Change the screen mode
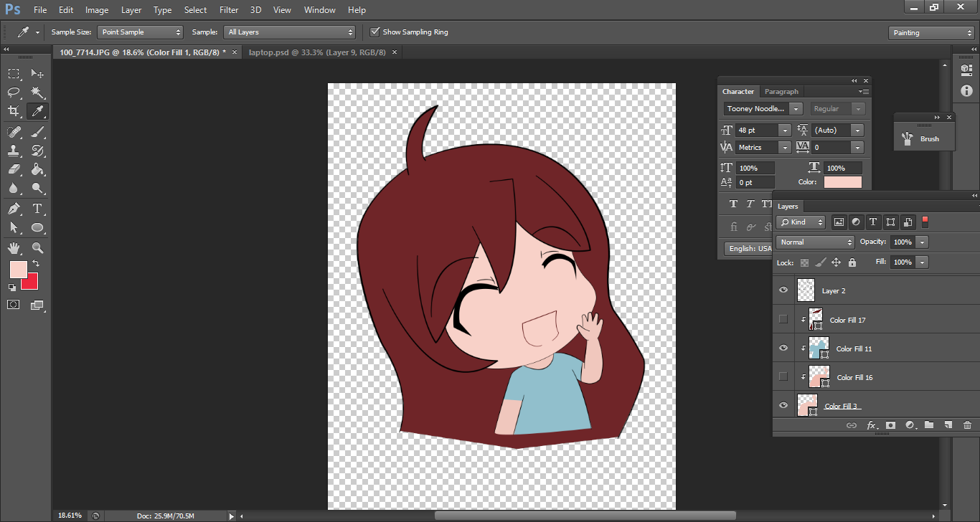980x522 pixels. point(37,305)
